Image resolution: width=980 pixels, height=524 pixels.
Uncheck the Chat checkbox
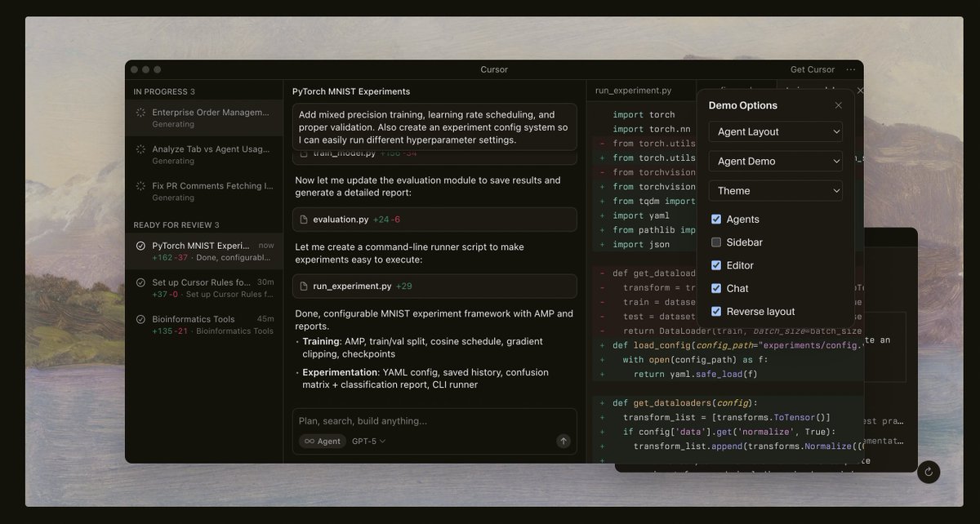[x=716, y=288]
